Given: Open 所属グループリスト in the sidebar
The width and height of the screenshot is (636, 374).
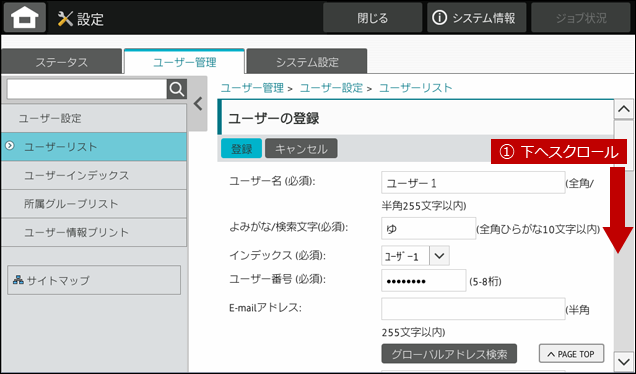Looking at the screenshot, I should [94, 204].
